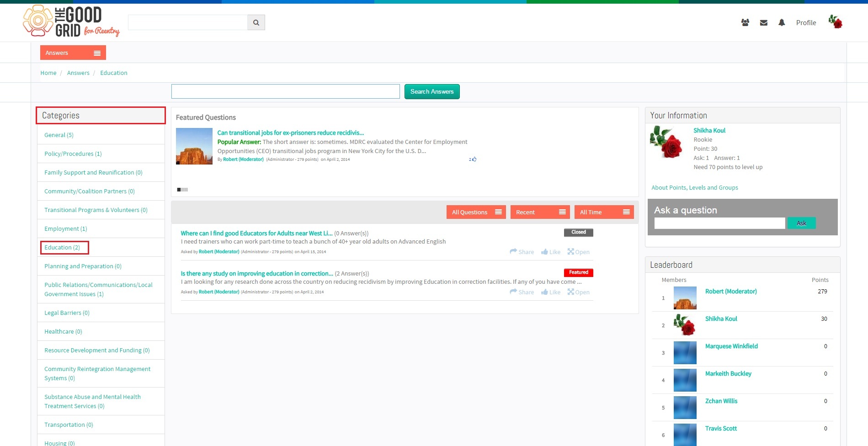Open the West educators question via Open icon

578,252
